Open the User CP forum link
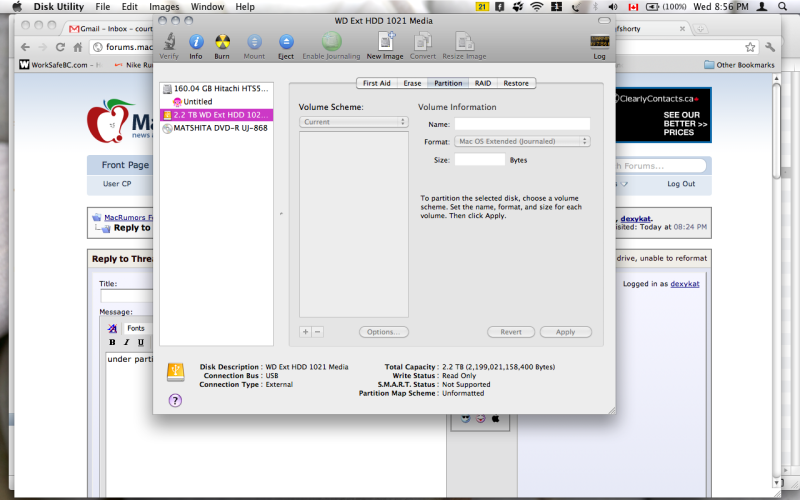Image resolution: width=800 pixels, height=500 pixels. pyautogui.click(x=117, y=184)
